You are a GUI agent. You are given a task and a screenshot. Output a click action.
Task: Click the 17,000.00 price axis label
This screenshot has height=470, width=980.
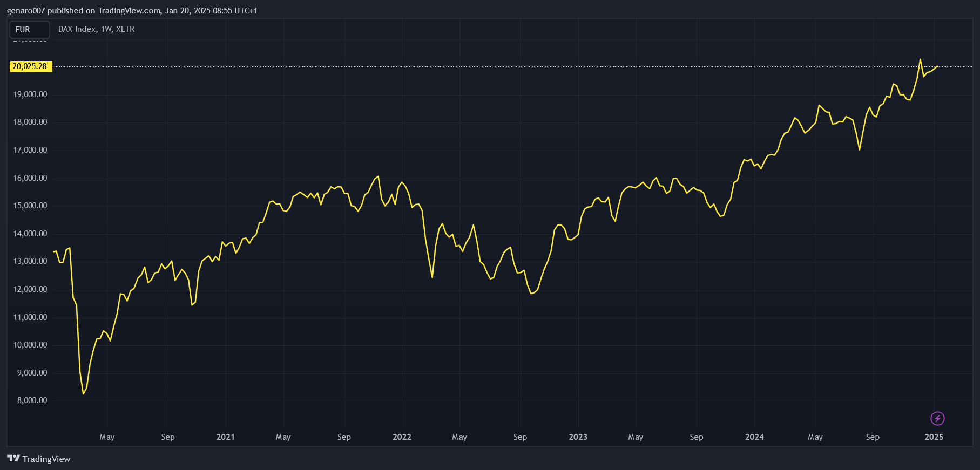30,150
